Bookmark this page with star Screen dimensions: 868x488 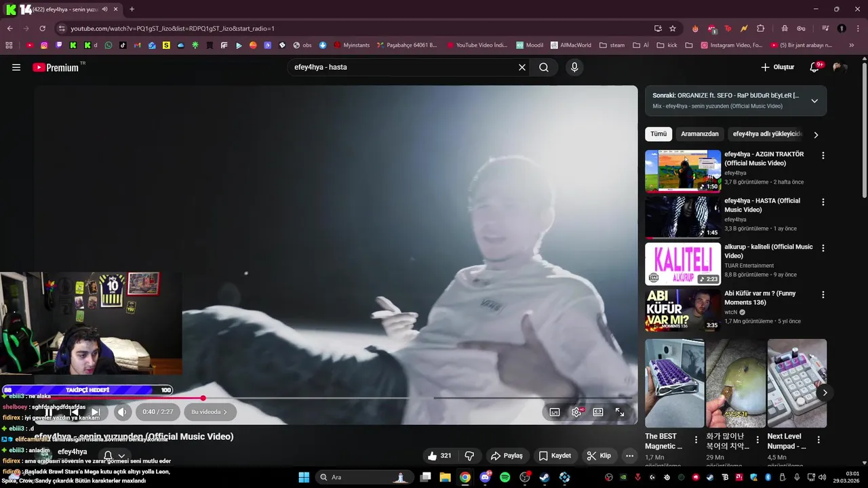(x=673, y=28)
